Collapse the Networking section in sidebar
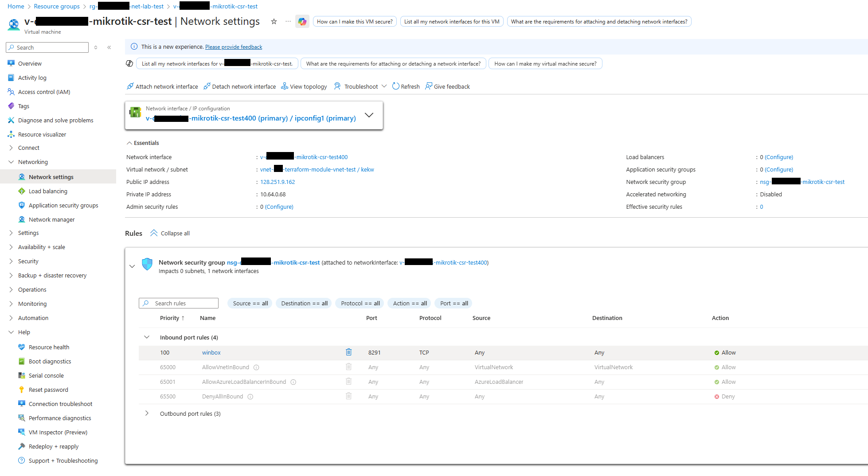 [x=11, y=162]
